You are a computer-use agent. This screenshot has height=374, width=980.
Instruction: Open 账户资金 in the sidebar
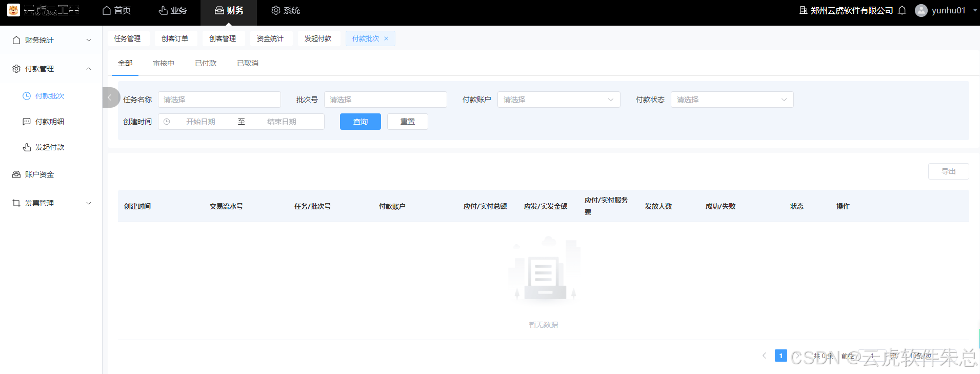pyautogui.click(x=39, y=174)
